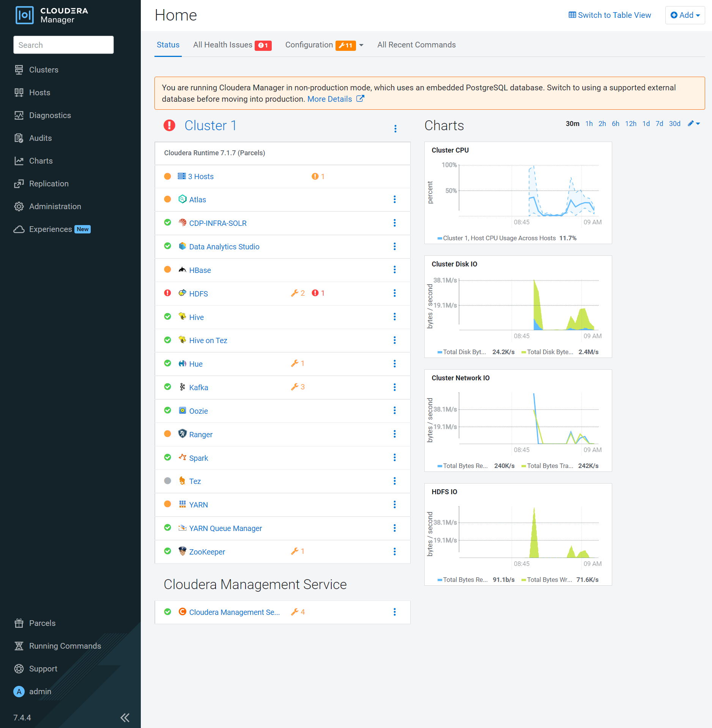The image size is (712, 728).
Task: Set chart time range to 7d
Action: (660, 124)
